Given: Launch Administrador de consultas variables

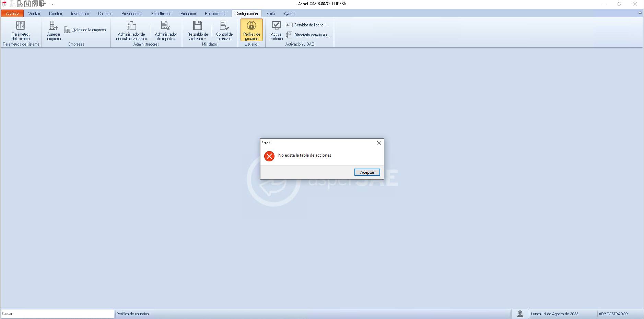Looking at the screenshot, I should coord(131,30).
